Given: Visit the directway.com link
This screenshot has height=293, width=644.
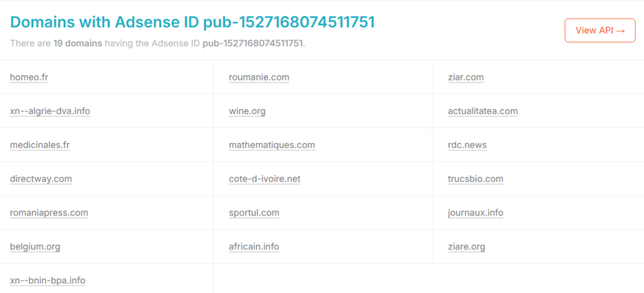Looking at the screenshot, I should (x=41, y=179).
